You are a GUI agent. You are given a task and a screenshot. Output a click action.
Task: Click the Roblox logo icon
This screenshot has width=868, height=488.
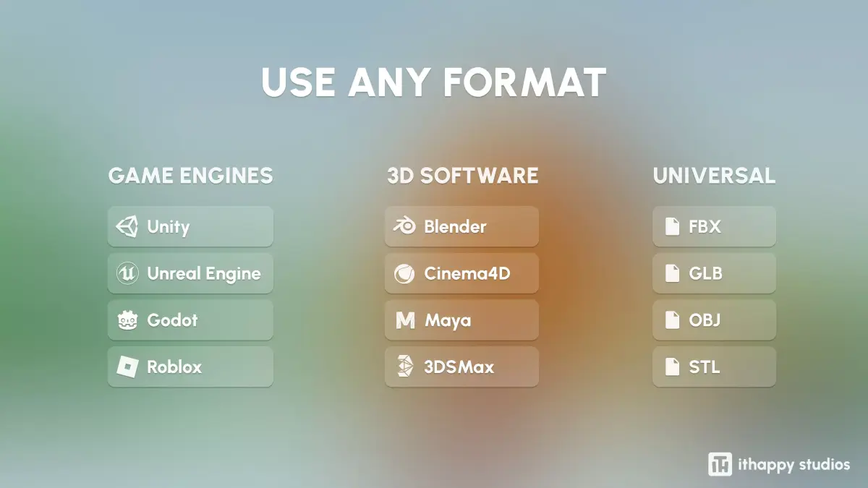[127, 367]
